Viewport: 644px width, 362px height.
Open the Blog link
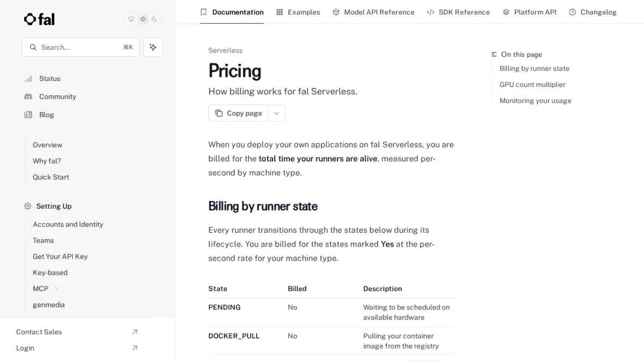[x=47, y=115]
